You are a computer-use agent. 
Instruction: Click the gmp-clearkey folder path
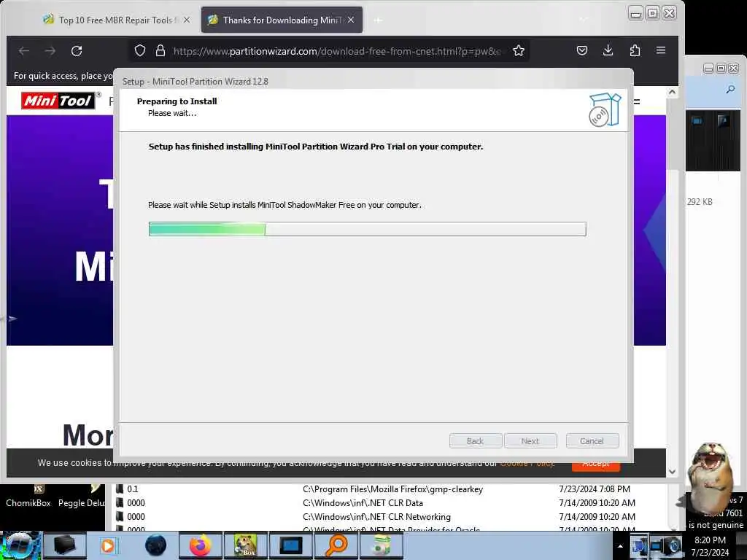(x=392, y=489)
